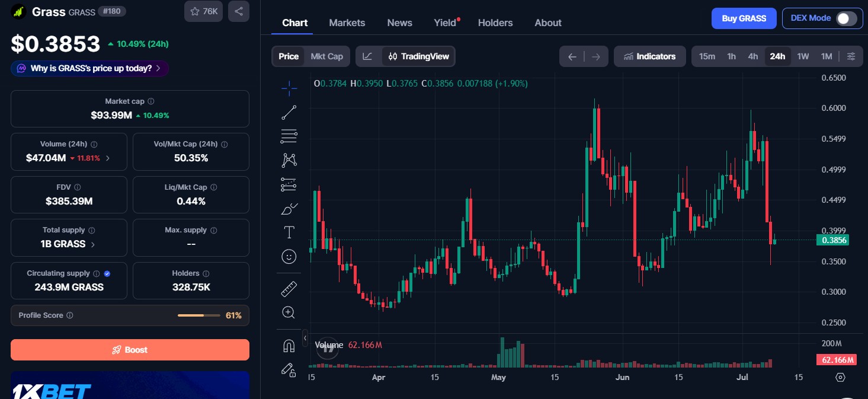Click the Volume (24h) info icon
This screenshot has width=868, height=399.
[94, 144]
